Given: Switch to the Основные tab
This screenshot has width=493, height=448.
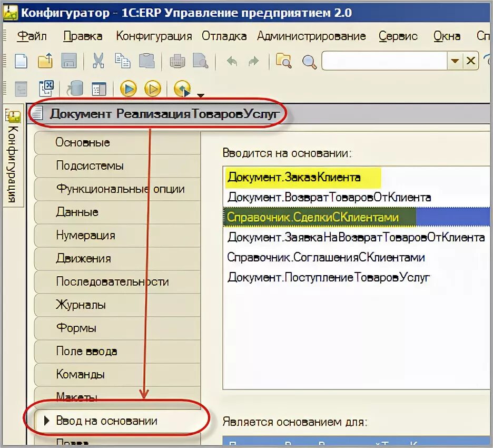Looking at the screenshot, I should pyautogui.click(x=117, y=142).
